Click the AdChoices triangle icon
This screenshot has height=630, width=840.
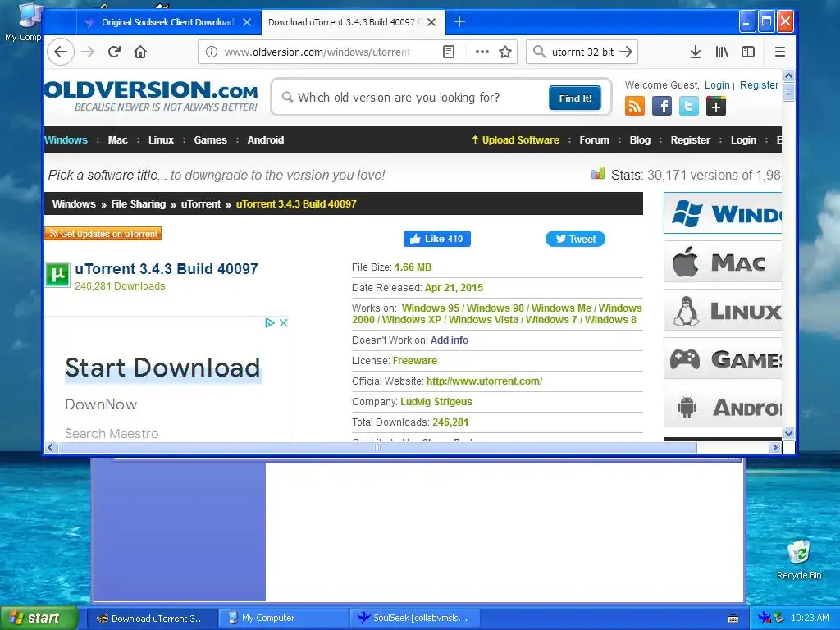click(x=270, y=322)
